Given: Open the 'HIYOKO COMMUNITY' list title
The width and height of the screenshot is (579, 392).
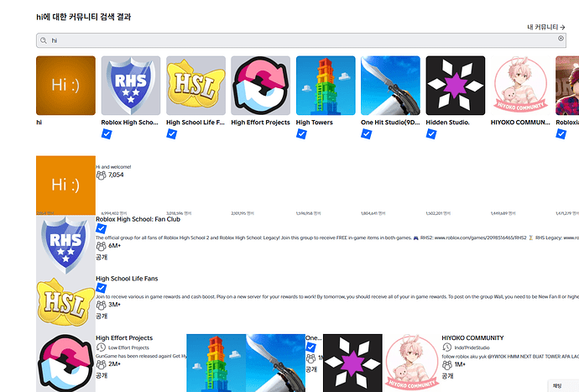Looking at the screenshot, I should (472, 338).
